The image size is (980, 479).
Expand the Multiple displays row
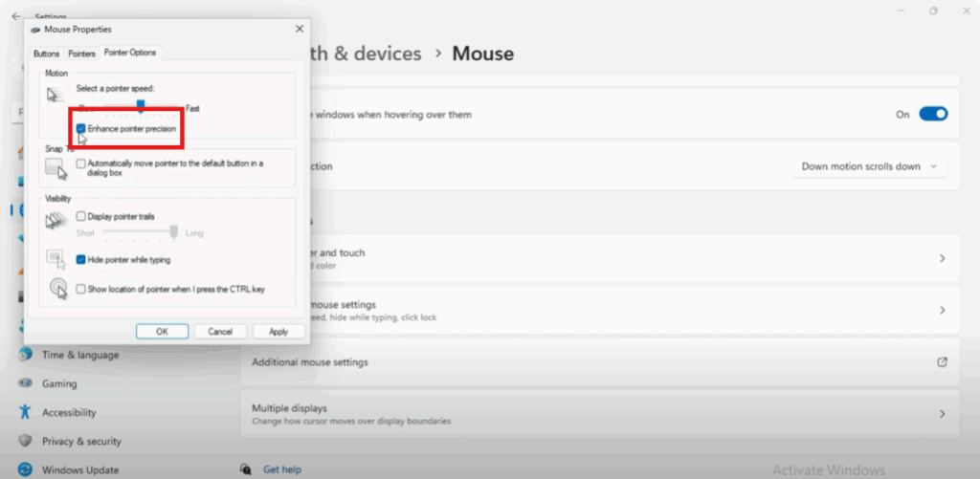(600, 414)
